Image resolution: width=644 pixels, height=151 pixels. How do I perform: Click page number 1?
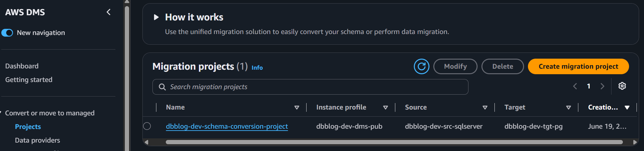(x=588, y=86)
